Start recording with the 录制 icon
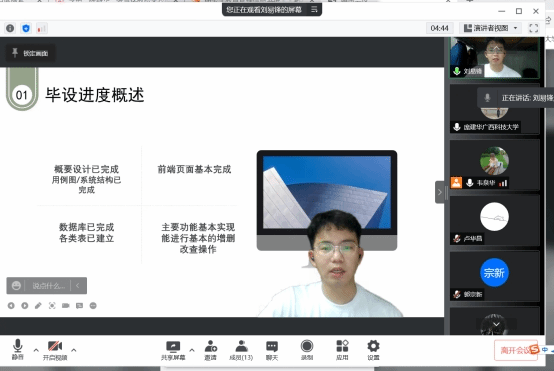This screenshot has width=554, height=371. 307,350
